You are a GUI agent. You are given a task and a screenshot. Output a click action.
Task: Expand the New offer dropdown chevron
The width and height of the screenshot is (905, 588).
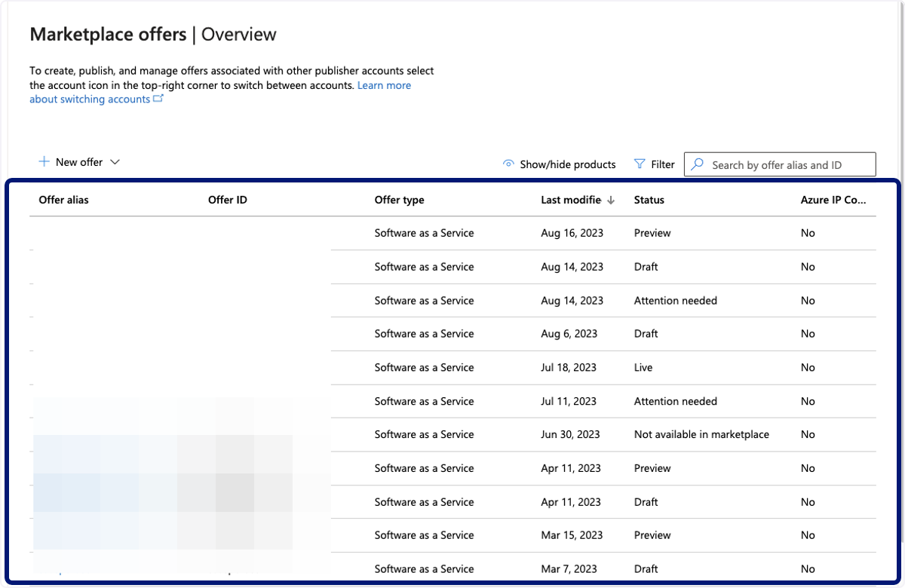[x=115, y=162]
